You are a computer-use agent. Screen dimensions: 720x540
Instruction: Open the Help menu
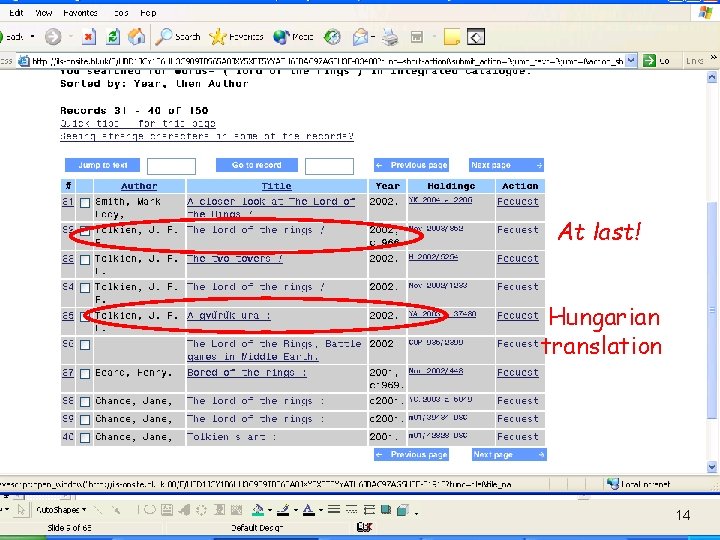[148, 13]
